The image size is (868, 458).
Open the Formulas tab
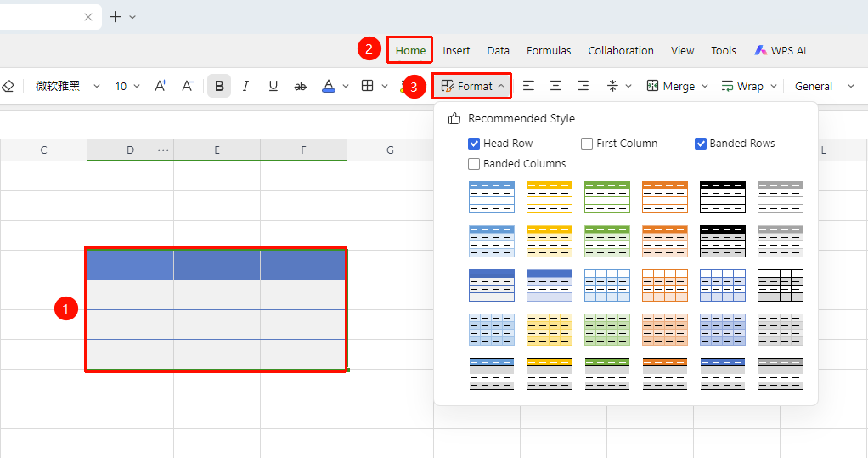click(549, 50)
